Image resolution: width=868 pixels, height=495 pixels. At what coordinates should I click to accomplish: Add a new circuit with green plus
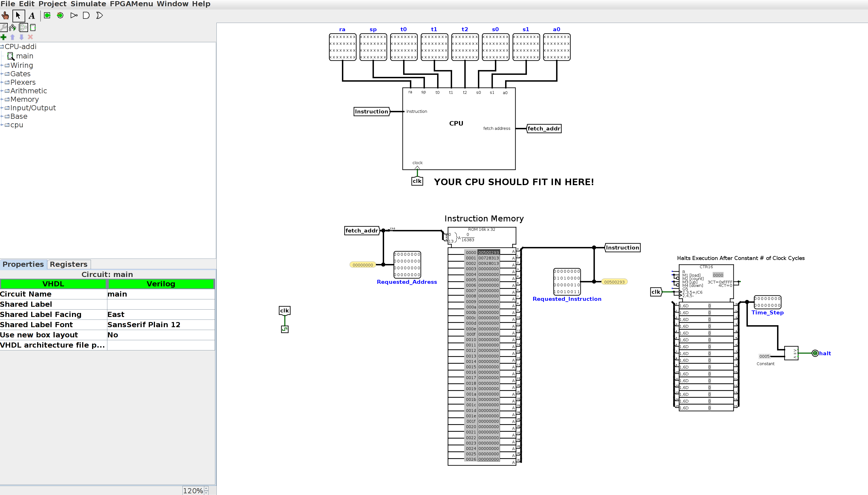(3, 37)
